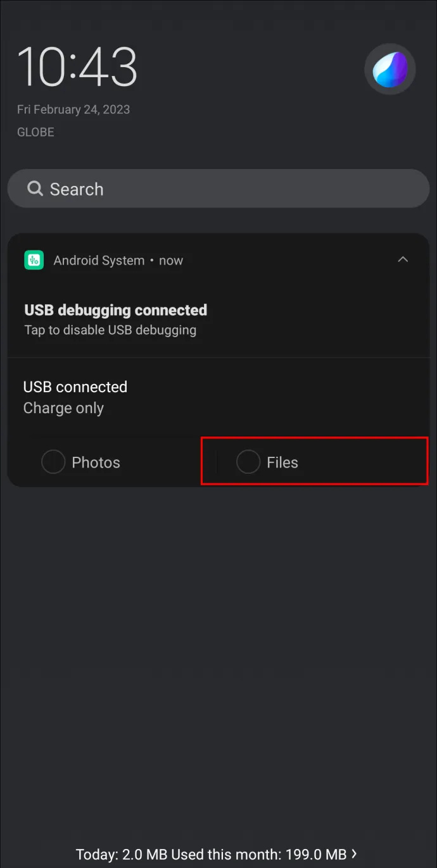Viewport: 437px width, 868px height.
Task: Choose the Photos label for photo transfer
Action: click(96, 462)
